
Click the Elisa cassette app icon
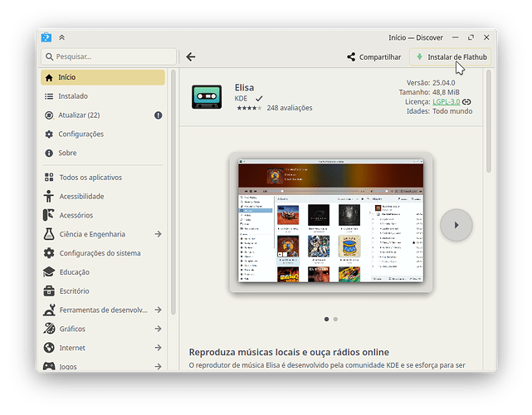pyautogui.click(x=207, y=97)
